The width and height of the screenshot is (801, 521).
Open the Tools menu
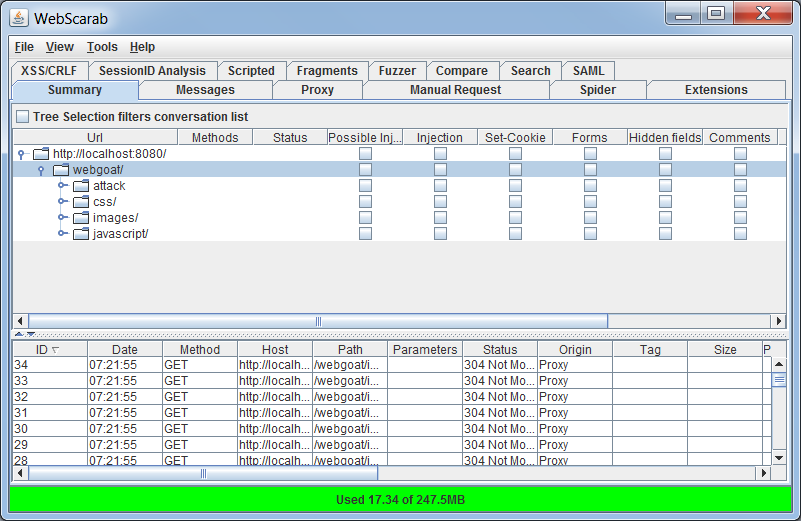pos(102,47)
